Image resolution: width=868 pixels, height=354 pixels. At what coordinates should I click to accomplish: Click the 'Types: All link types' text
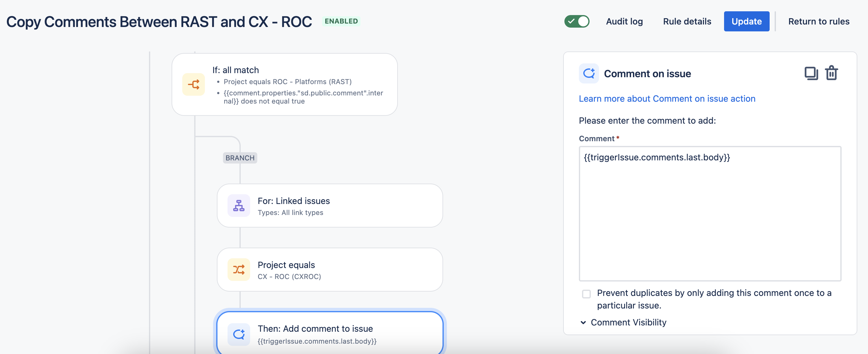[x=290, y=213]
